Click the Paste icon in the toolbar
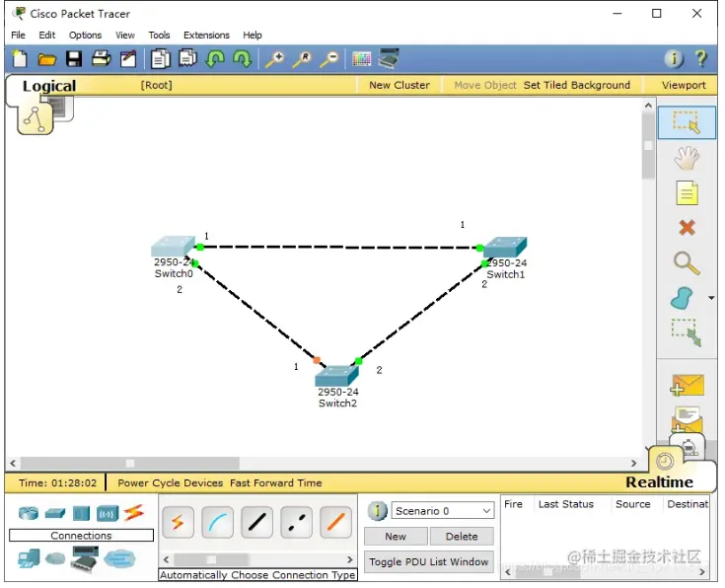 tap(187, 59)
